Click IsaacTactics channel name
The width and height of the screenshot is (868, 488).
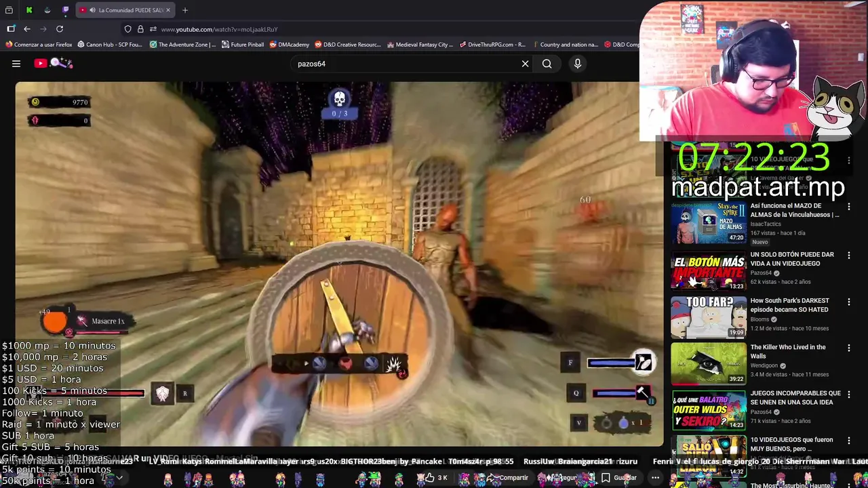766,224
